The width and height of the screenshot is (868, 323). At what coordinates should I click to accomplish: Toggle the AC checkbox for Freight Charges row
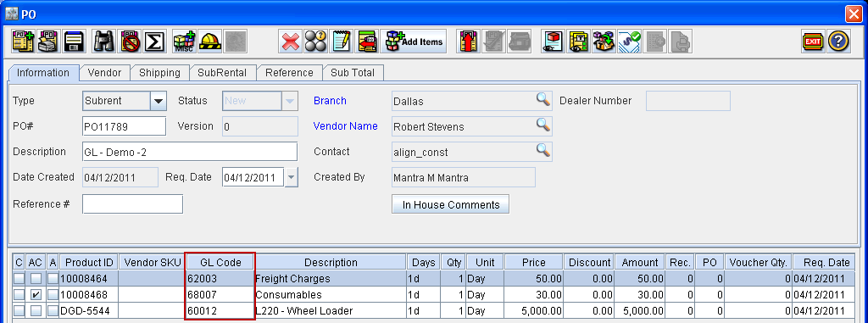click(36, 279)
